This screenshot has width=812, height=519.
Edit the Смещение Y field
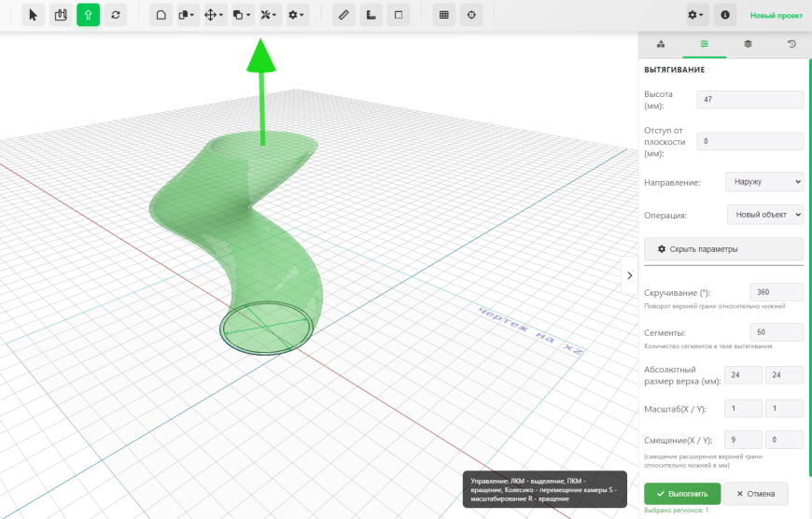point(784,440)
